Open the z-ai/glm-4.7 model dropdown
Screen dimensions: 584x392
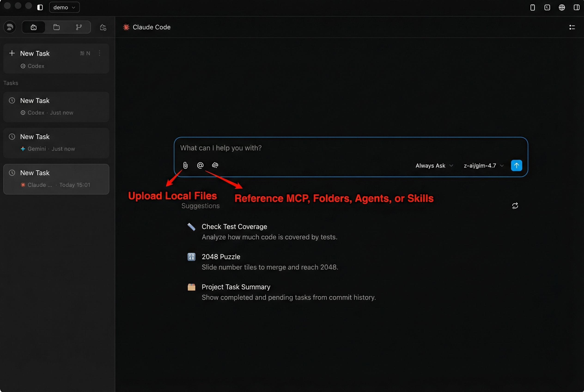(x=483, y=165)
